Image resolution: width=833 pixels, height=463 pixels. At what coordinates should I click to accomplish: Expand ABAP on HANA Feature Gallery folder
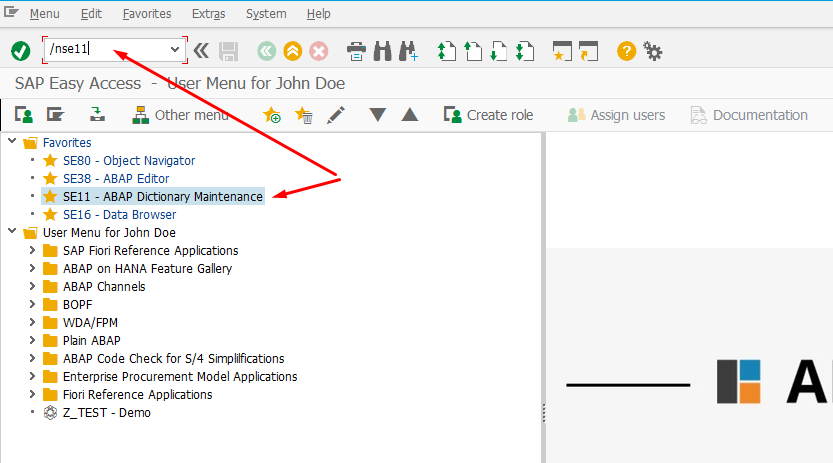tap(32, 268)
